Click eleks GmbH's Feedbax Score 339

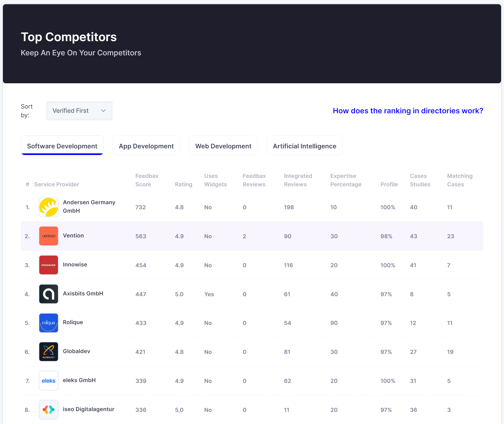pyautogui.click(x=141, y=381)
